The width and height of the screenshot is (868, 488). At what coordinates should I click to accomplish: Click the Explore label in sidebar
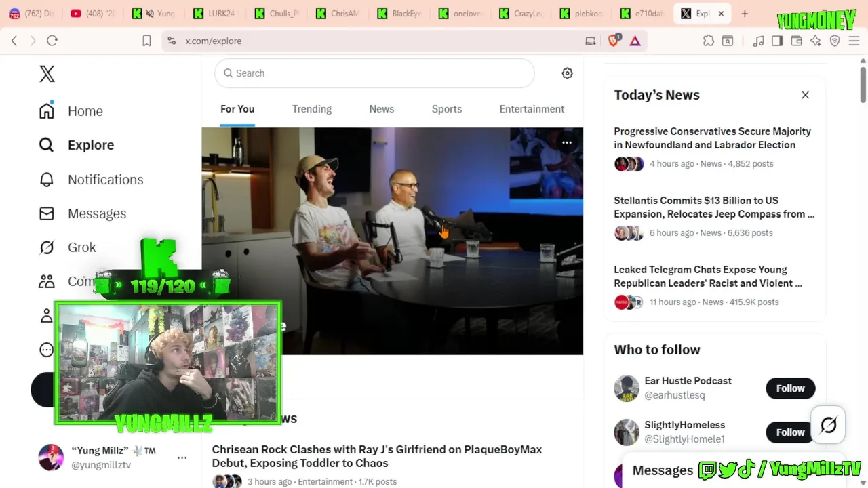coord(91,145)
